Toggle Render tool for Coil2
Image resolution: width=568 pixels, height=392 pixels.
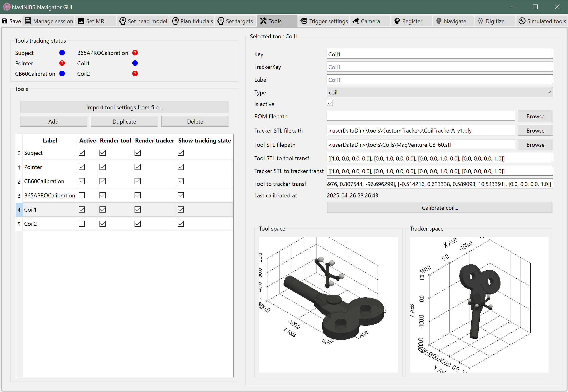pyautogui.click(x=103, y=224)
